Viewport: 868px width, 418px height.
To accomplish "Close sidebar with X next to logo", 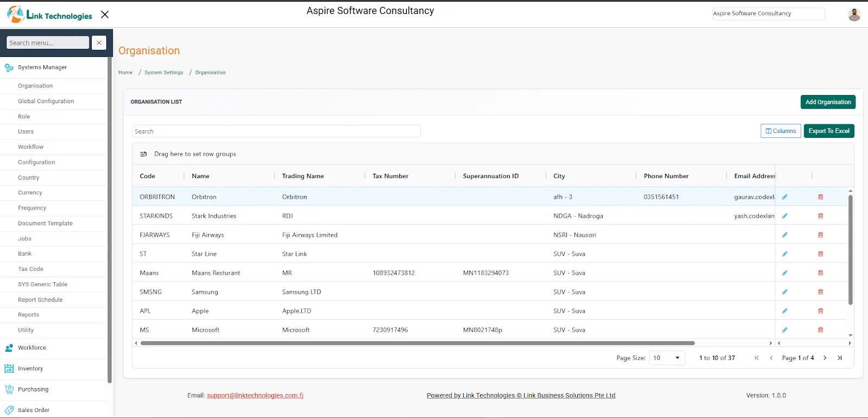I will click(105, 15).
